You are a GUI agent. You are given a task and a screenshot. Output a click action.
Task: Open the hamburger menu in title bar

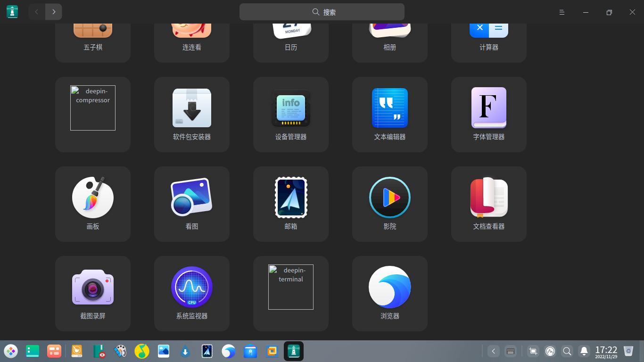click(x=562, y=12)
